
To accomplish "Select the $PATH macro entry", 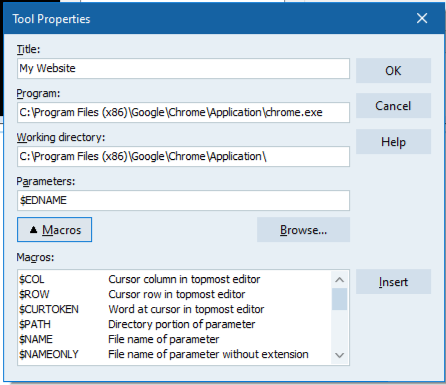I will pos(175,324).
